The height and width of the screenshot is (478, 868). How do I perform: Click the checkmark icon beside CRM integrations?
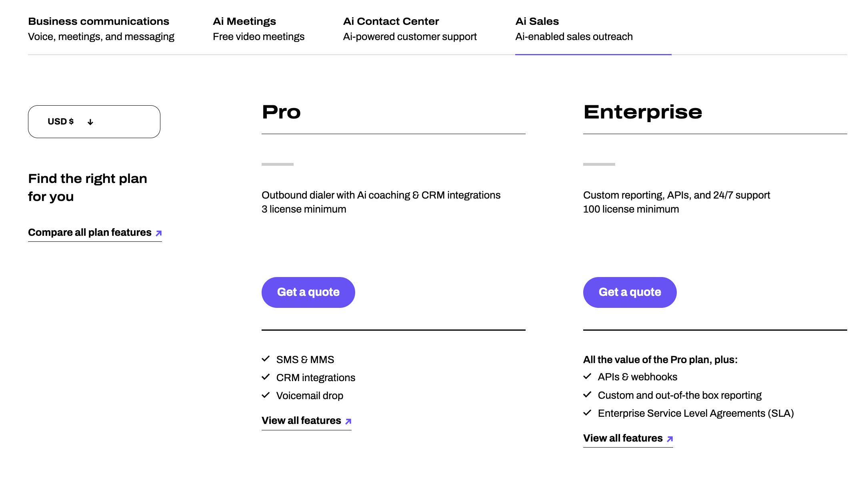[x=266, y=377]
